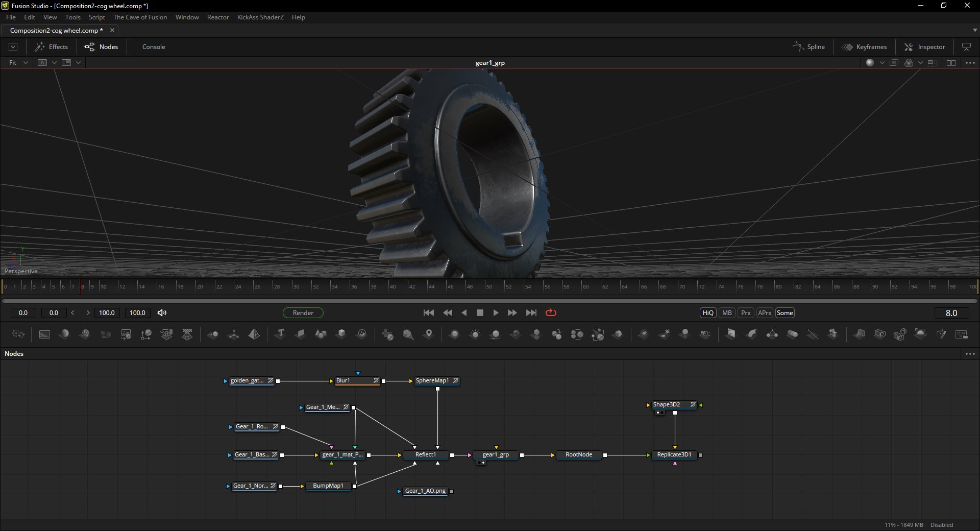Select the Reflect1 node
This screenshot has width=980, height=531.
click(426, 454)
